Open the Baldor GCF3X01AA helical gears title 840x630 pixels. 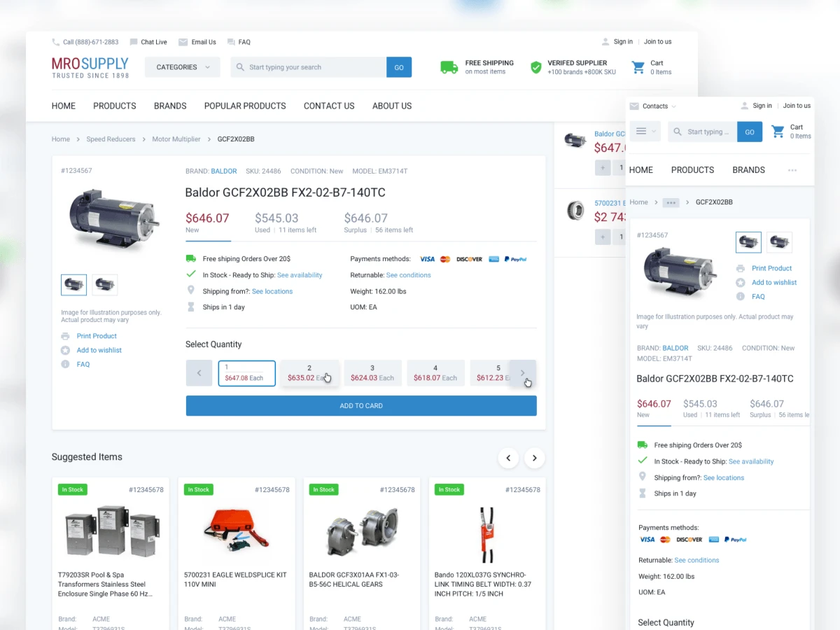coord(354,580)
